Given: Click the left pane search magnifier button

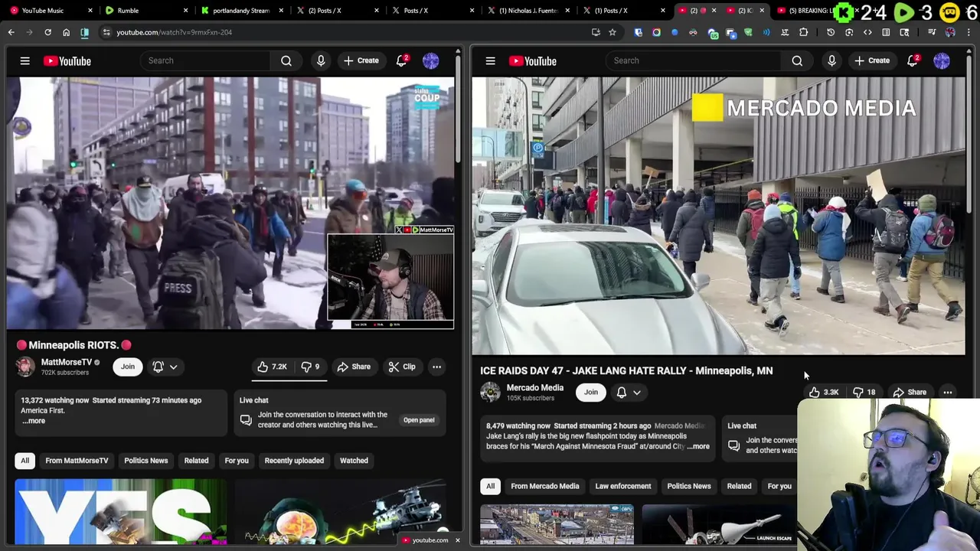Looking at the screenshot, I should [286, 60].
